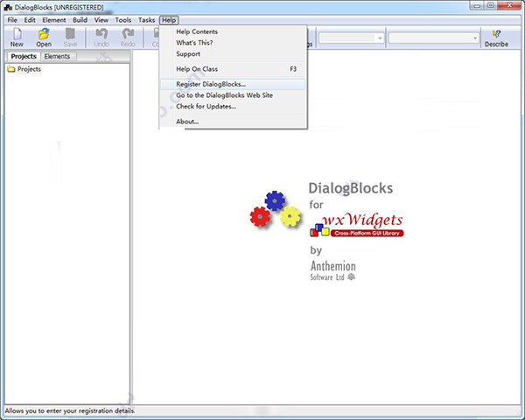Screen dimensions: 525x420
Task: Switch to the Elements tab
Action: tap(57, 56)
